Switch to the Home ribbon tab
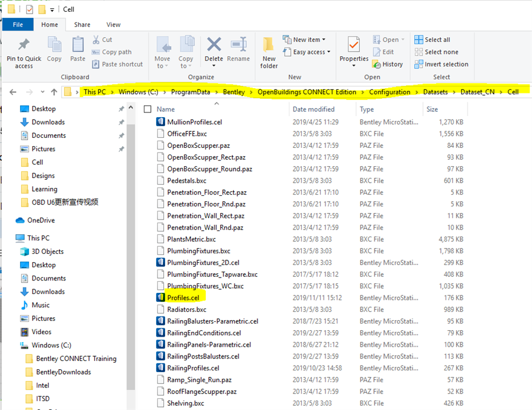The width and height of the screenshot is (532, 410). 50,24
